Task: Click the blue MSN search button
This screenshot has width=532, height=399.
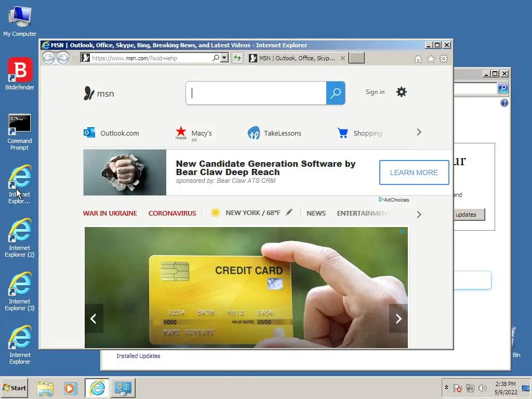Action: [x=336, y=93]
